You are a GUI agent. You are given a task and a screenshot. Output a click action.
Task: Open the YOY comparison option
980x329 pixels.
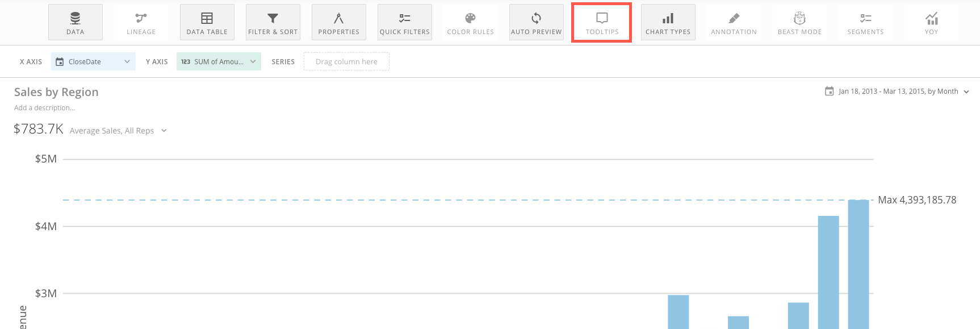click(x=931, y=23)
